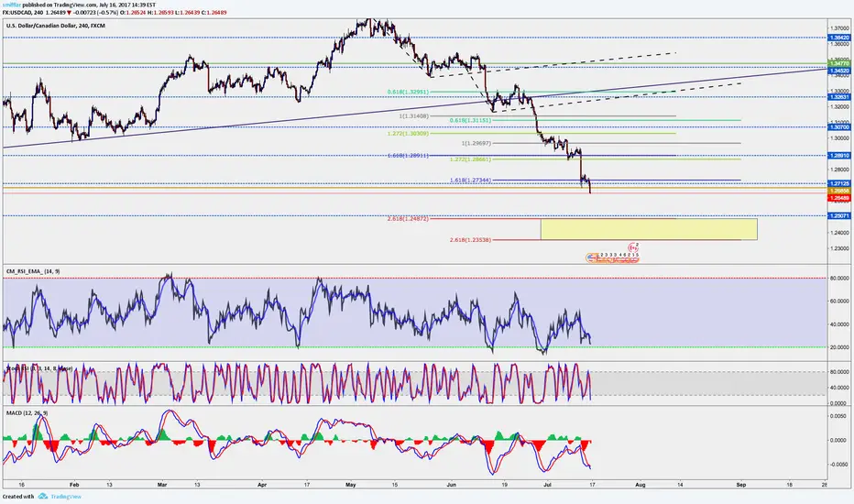Click the orange 1.26858 price label
The width and height of the screenshot is (854, 504).
click(838, 192)
